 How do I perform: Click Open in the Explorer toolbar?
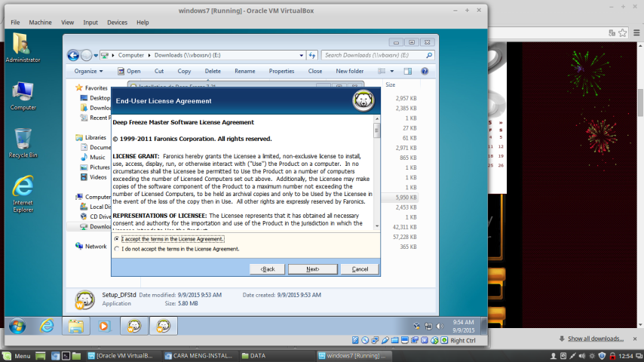(x=129, y=71)
